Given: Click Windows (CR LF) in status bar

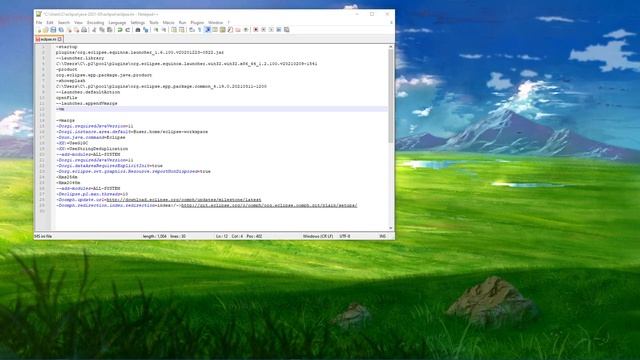Looking at the screenshot, I should (318, 236).
